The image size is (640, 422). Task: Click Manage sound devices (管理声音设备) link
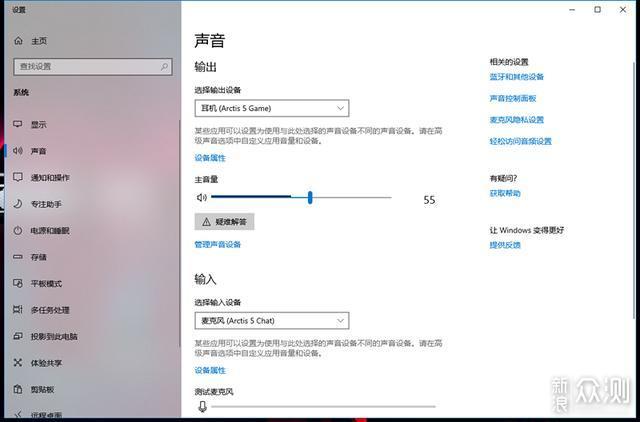[x=217, y=244]
